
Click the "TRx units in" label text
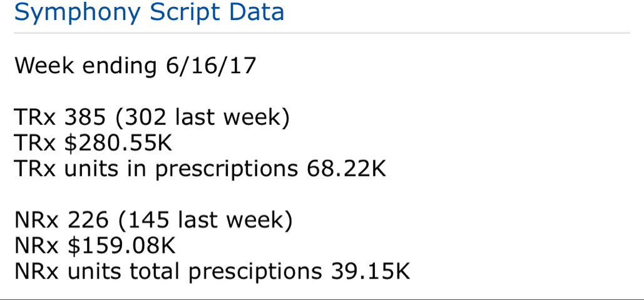click(81, 169)
